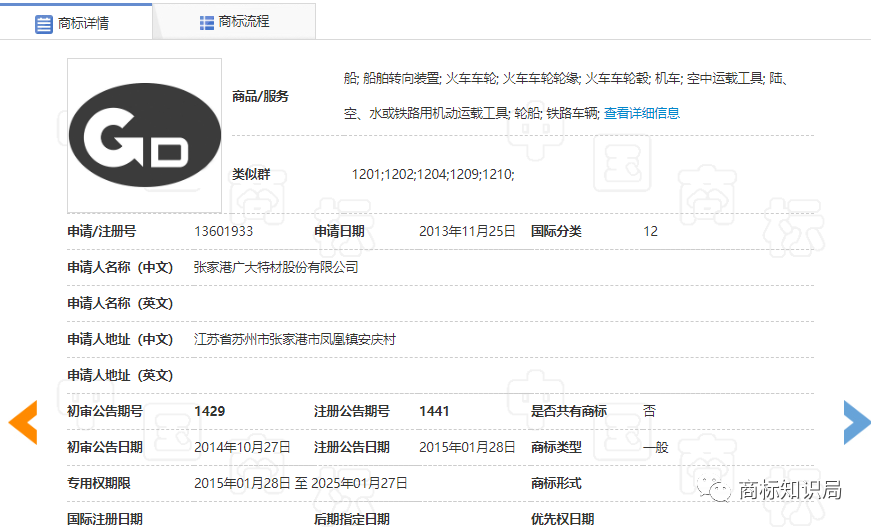Screen dimensions: 871x528
Task: Click registration number 13601933
Action: (x=223, y=231)
